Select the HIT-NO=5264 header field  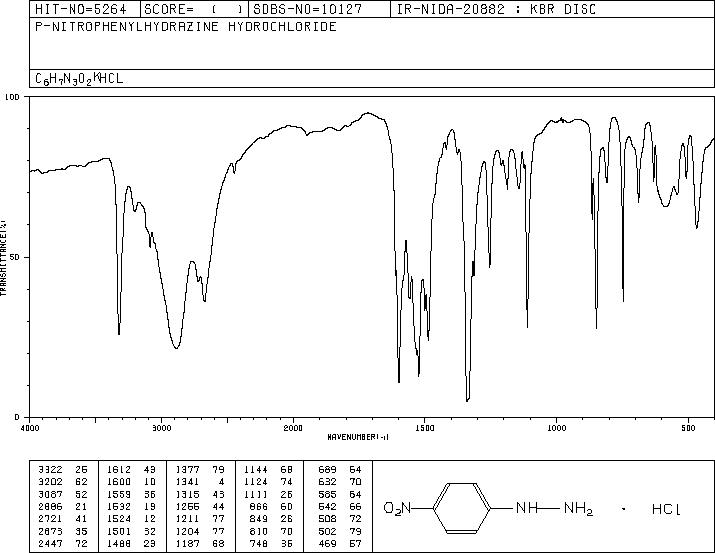81,9
